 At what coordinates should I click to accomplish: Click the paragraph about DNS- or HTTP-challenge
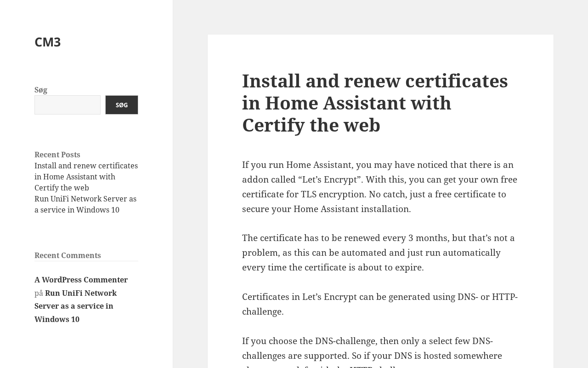coord(380,304)
